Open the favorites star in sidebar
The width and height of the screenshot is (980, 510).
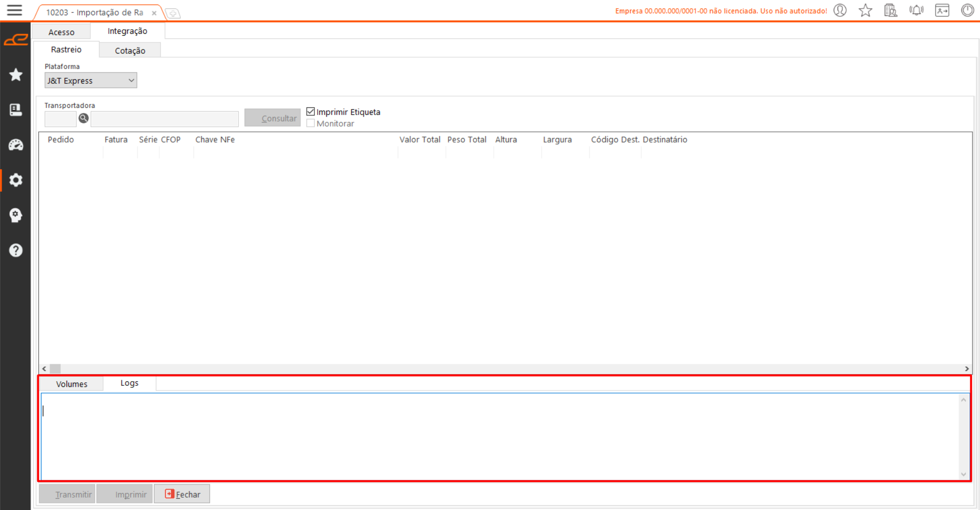point(16,75)
